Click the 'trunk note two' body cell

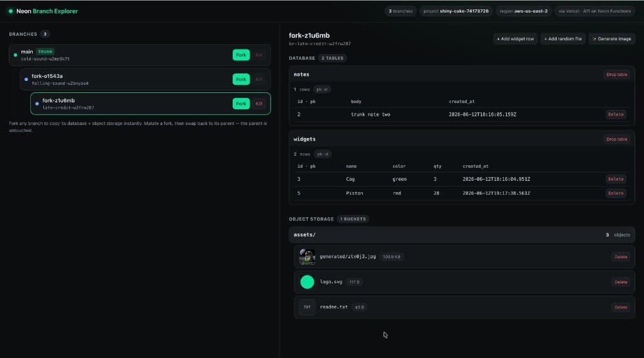click(370, 114)
